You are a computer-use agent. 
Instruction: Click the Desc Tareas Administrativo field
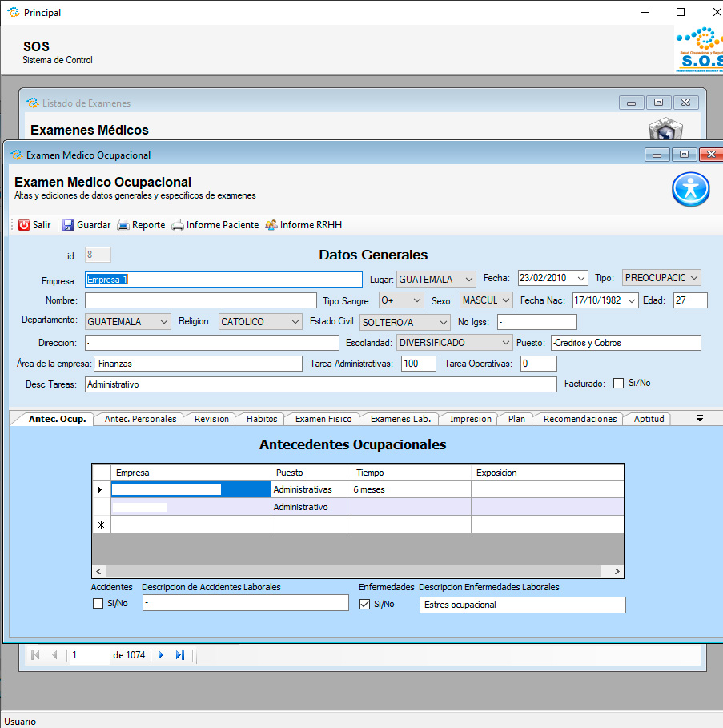pyautogui.click(x=320, y=384)
